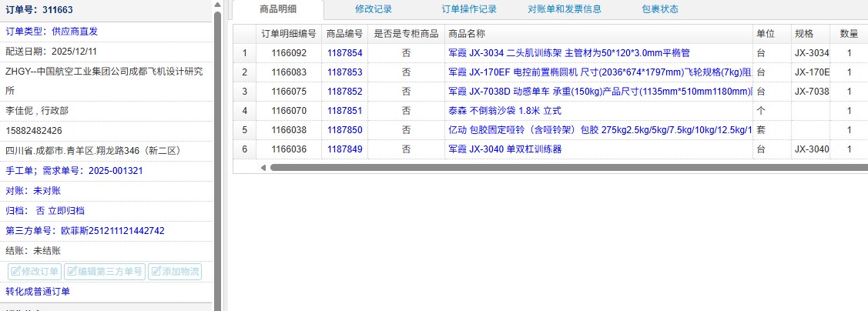
Task: Click the 添加物流 icon button
Action: click(x=174, y=271)
